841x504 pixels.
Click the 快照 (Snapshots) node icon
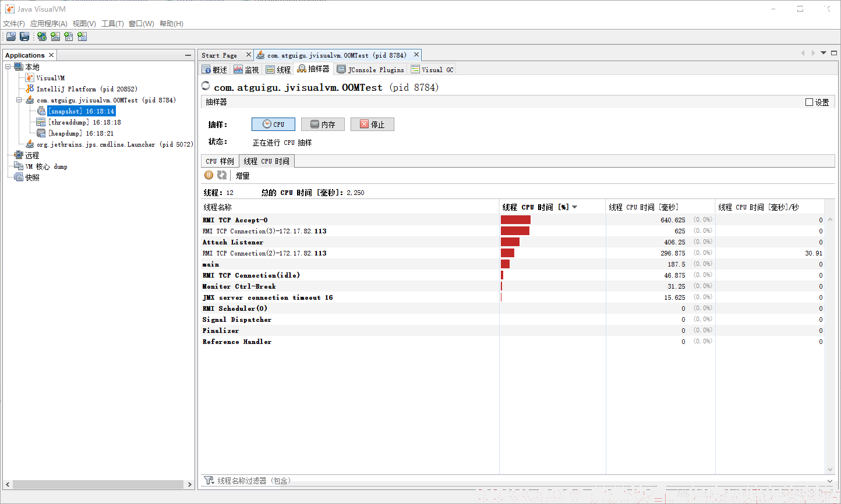click(x=19, y=177)
